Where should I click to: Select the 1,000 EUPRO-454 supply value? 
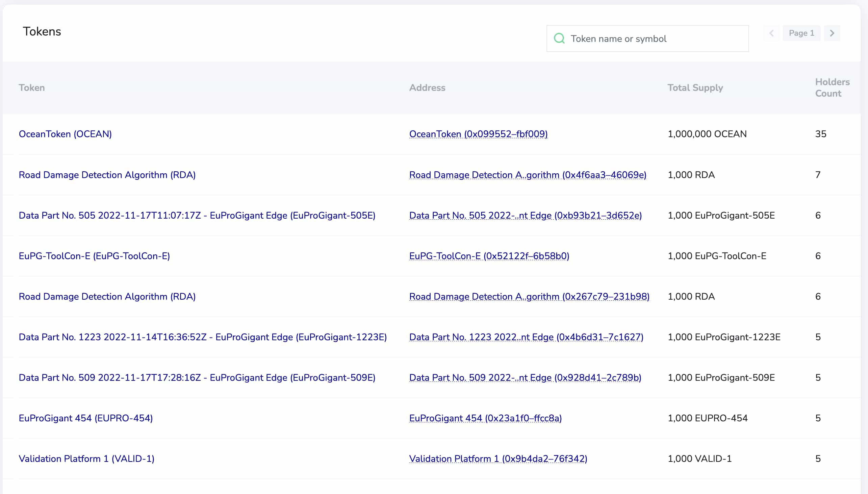[x=707, y=418]
